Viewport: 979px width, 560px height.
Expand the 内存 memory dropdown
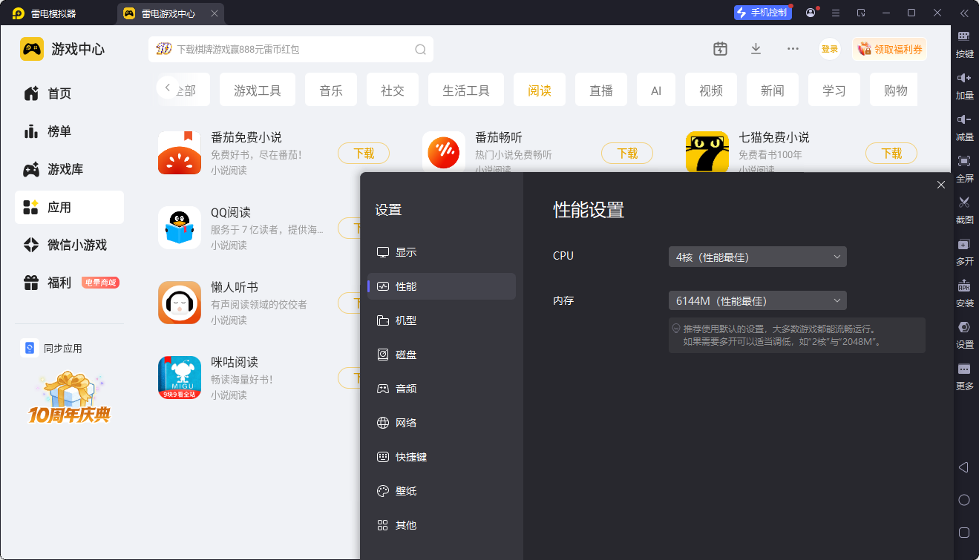click(x=757, y=300)
